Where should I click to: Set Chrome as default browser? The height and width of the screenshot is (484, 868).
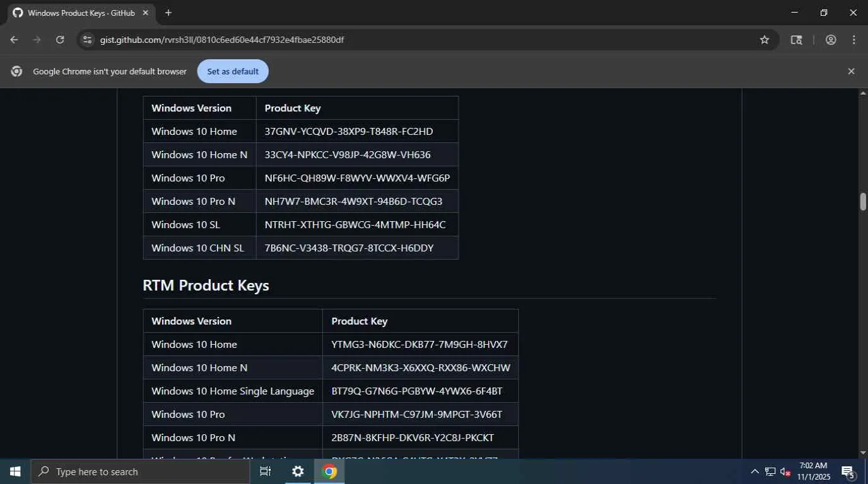[x=233, y=71]
